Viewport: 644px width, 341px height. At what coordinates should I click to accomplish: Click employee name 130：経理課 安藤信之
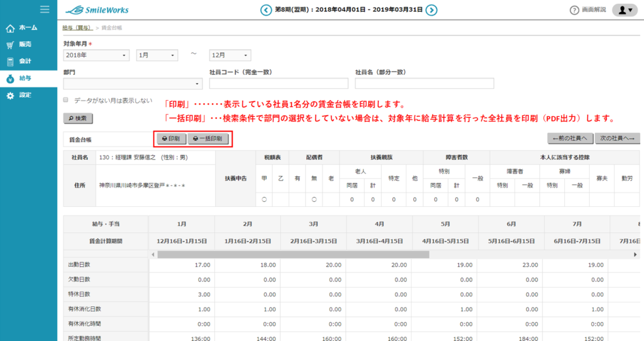click(x=144, y=157)
